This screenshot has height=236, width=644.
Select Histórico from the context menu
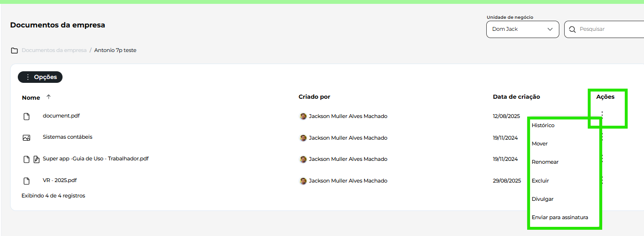(543, 125)
